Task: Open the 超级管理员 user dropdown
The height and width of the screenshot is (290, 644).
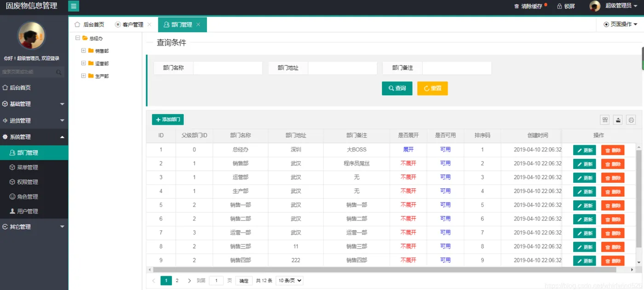Action: pos(621,6)
